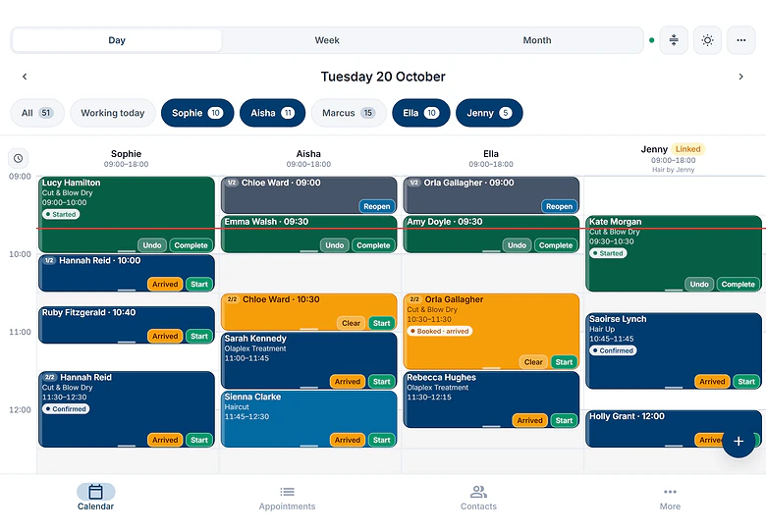
Task: Click Saoirse Lynch's Confirmed status pill
Action: tap(613, 350)
